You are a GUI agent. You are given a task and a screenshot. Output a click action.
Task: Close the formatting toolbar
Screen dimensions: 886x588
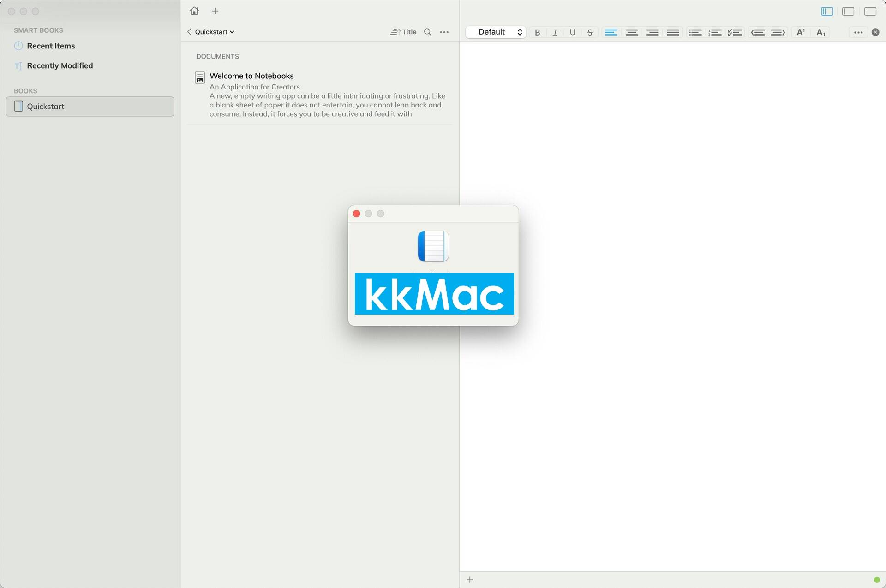tap(875, 32)
